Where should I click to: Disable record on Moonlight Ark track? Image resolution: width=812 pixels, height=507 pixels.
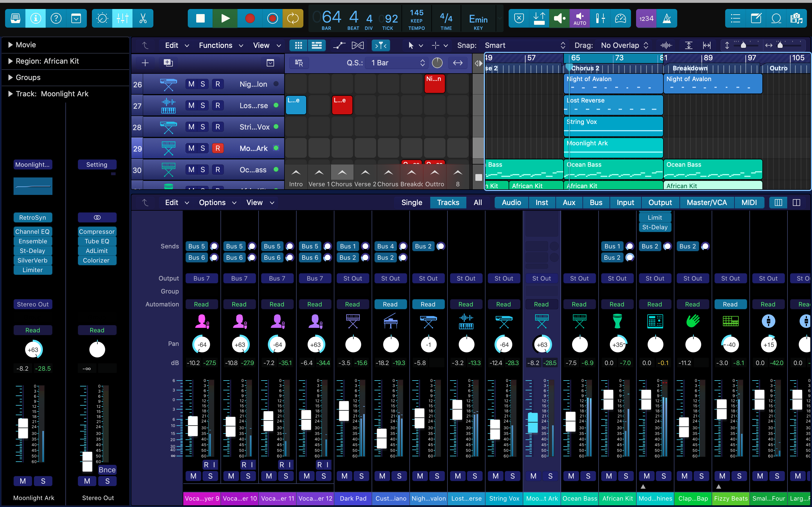pos(217,148)
